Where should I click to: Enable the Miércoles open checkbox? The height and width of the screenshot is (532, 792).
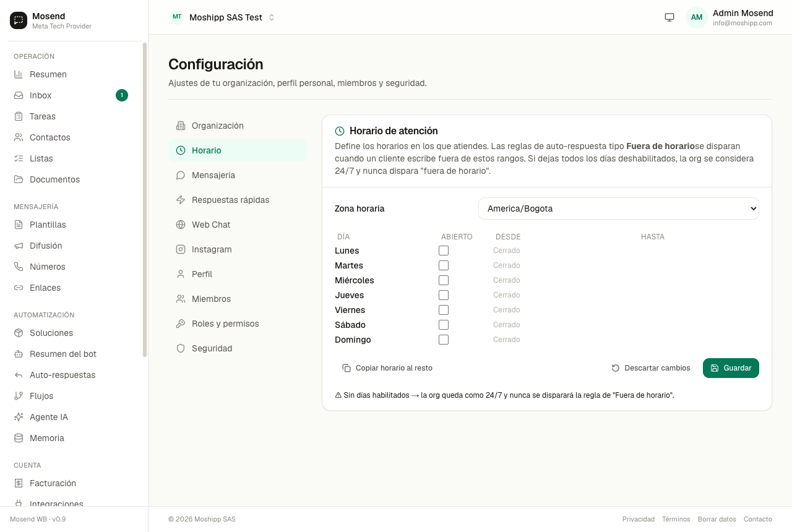tap(444, 280)
